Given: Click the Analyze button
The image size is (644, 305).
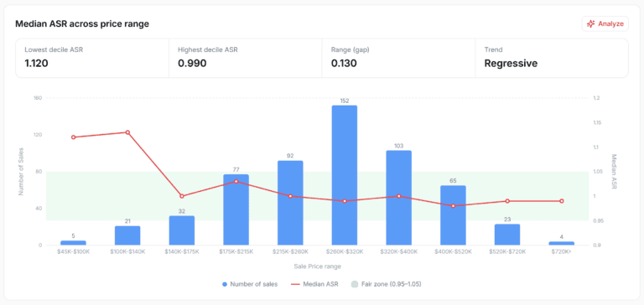Looking at the screenshot, I should [x=605, y=23].
